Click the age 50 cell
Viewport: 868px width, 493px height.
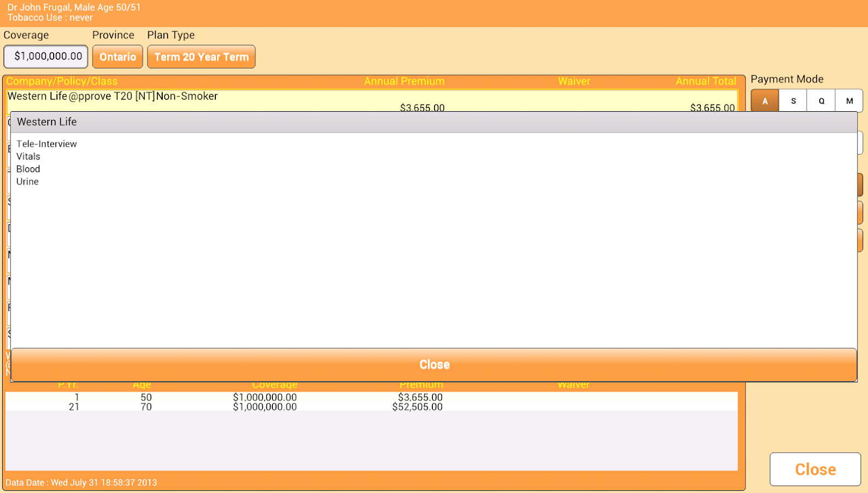(x=146, y=397)
